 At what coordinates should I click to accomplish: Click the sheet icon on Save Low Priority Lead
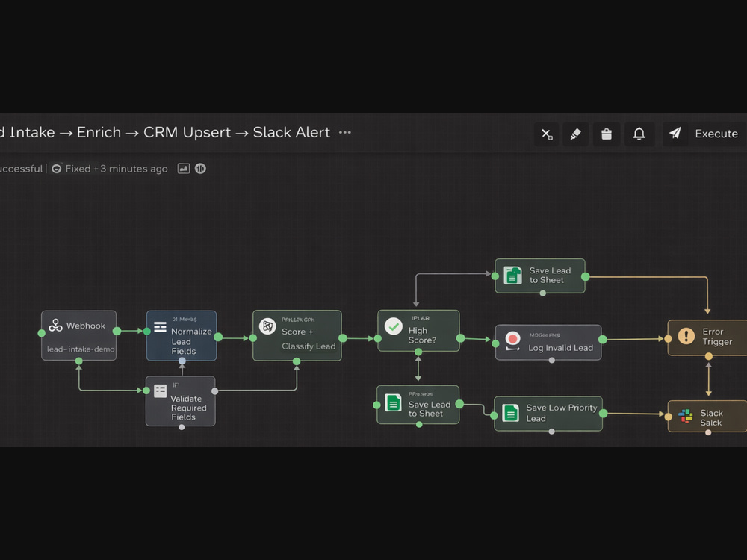(x=511, y=413)
